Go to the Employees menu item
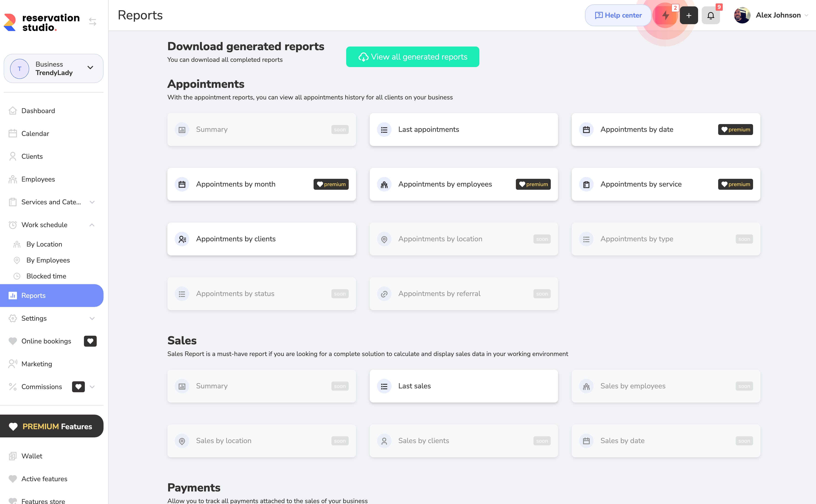Viewport: 816px width, 504px height. click(x=38, y=179)
